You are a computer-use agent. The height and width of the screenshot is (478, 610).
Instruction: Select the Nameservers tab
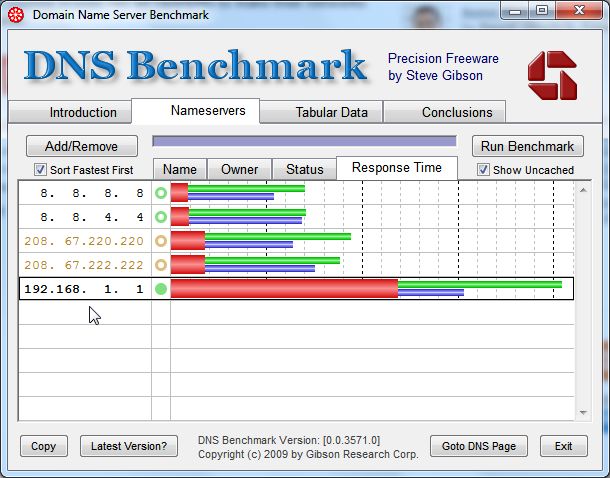click(x=196, y=111)
